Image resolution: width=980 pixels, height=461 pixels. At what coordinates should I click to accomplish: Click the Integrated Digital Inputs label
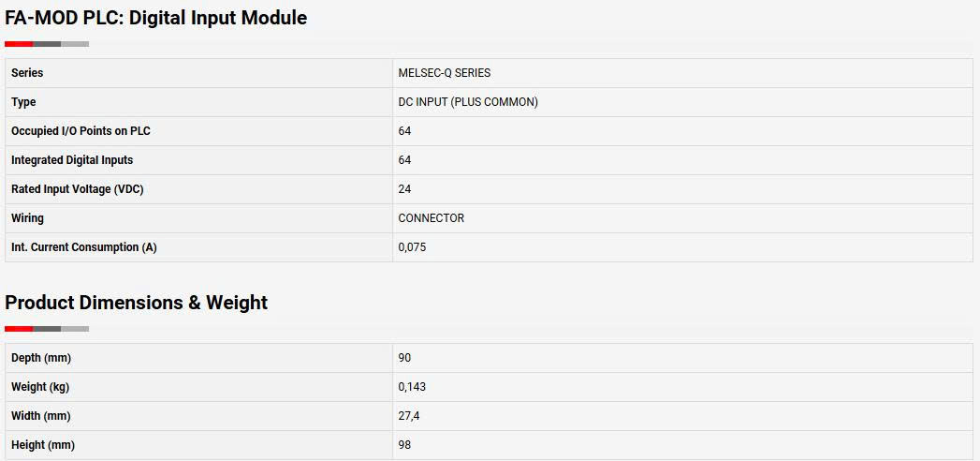click(x=72, y=160)
